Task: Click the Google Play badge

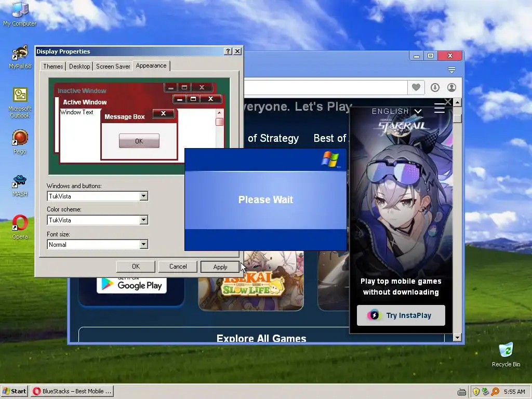Action: (x=131, y=285)
